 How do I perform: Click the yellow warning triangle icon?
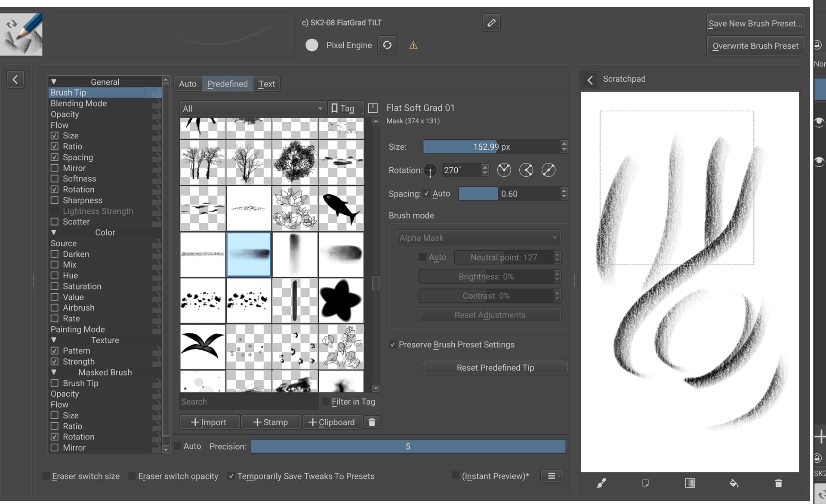[x=413, y=46]
